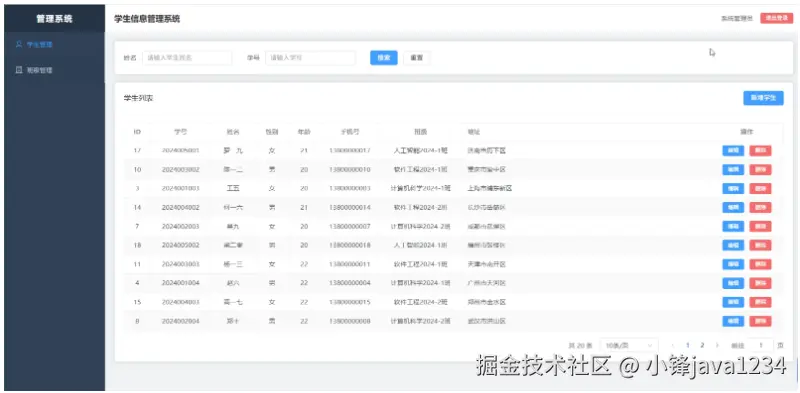This screenshot has width=800, height=393.
Task: Click address cell 天津市南开区
Action: [487, 264]
